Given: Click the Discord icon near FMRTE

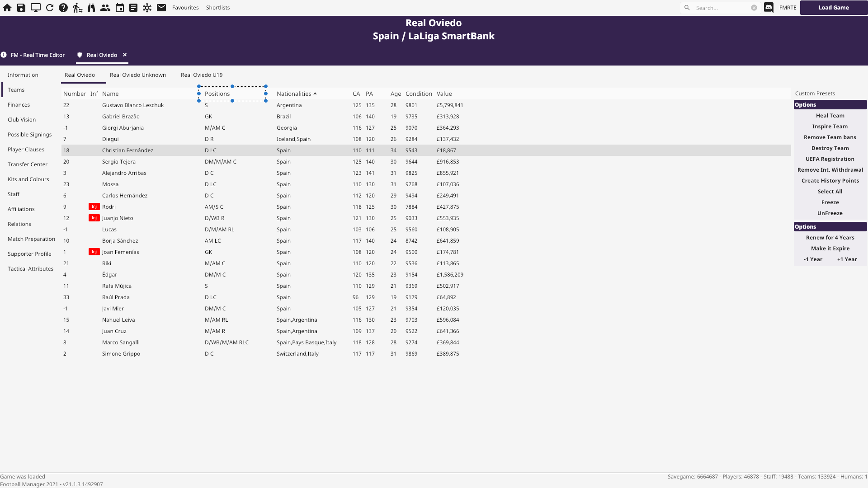Looking at the screenshot, I should (x=769, y=8).
